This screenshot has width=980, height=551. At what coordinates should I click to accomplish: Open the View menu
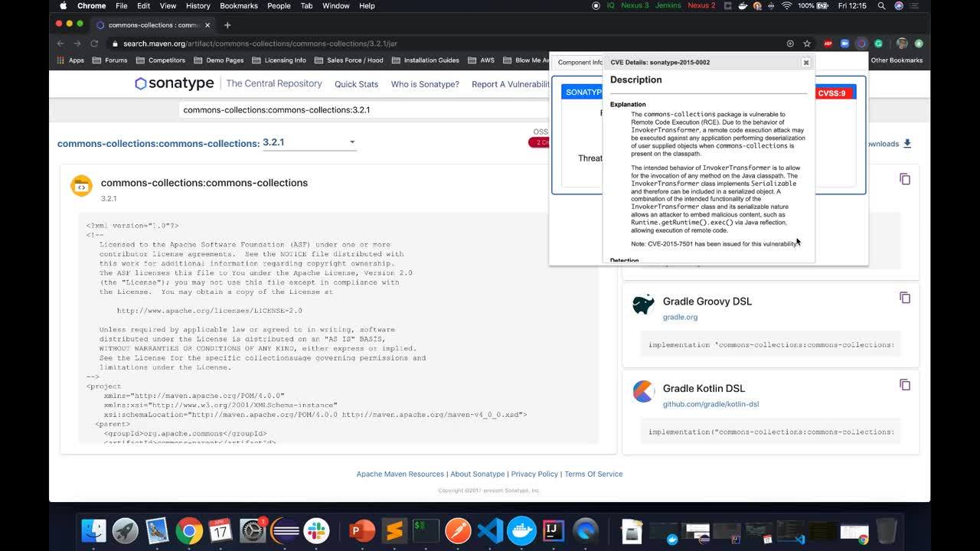[x=168, y=6]
